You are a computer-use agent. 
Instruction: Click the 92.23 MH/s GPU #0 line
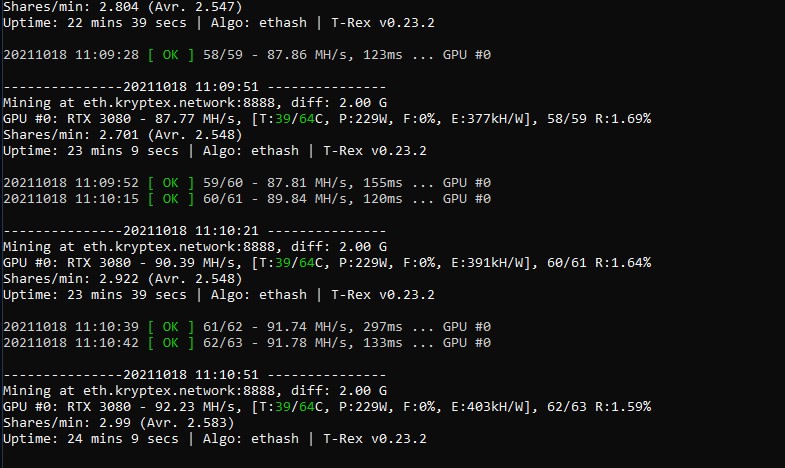tap(327, 407)
